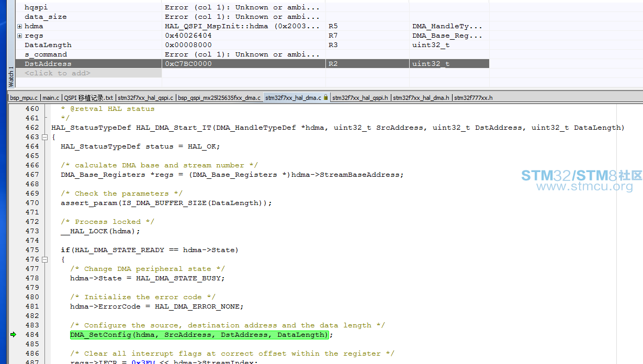
Task: Click the DMA_Base_Registers *regs assignment line
Action: point(232,175)
